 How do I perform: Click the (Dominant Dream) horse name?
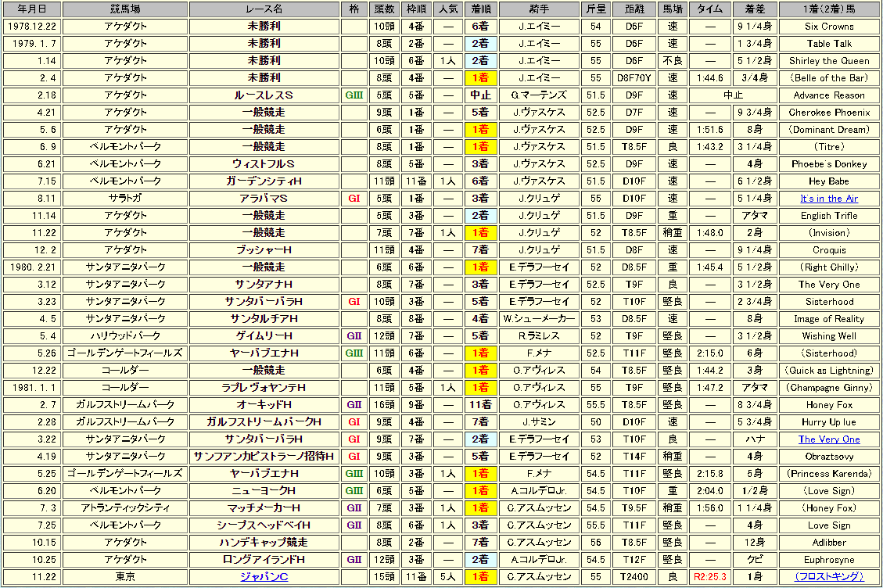point(829,130)
